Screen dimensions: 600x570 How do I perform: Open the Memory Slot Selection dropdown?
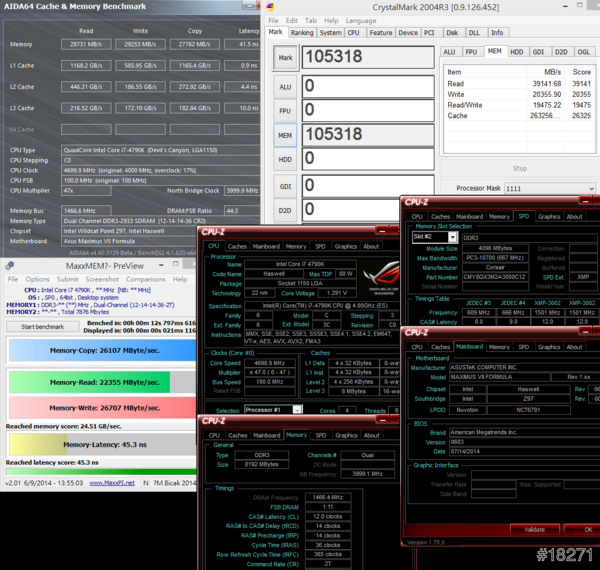(452, 237)
